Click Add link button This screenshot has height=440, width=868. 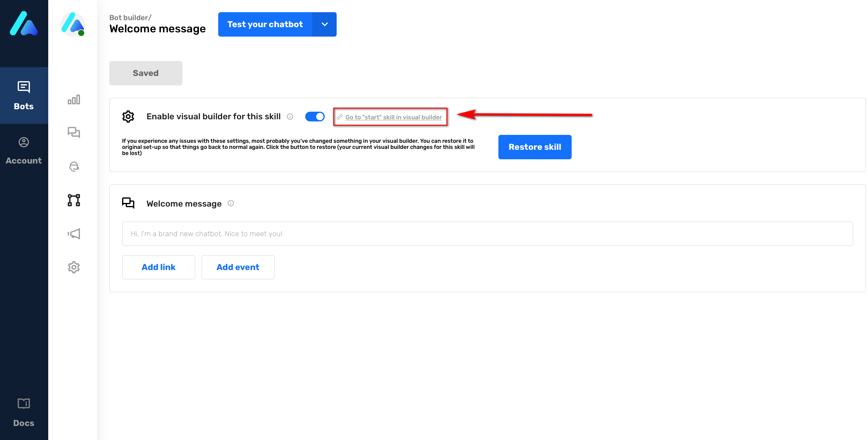pos(159,267)
